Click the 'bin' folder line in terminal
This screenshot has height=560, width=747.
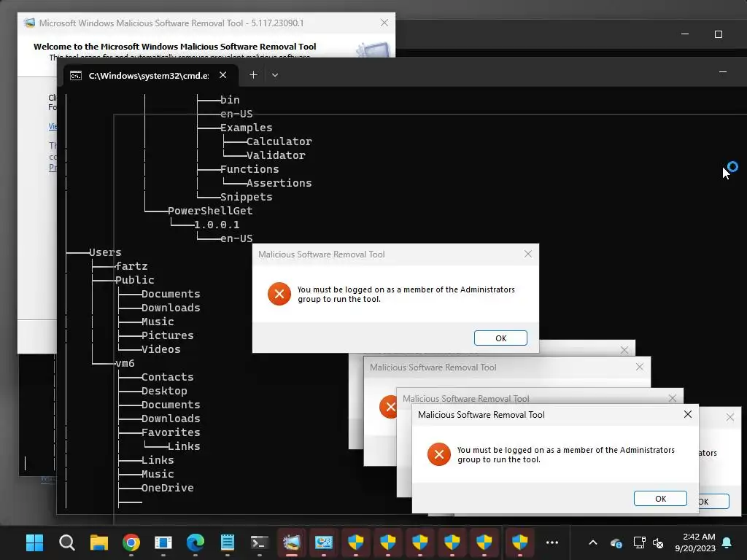[x=230, y=100]
